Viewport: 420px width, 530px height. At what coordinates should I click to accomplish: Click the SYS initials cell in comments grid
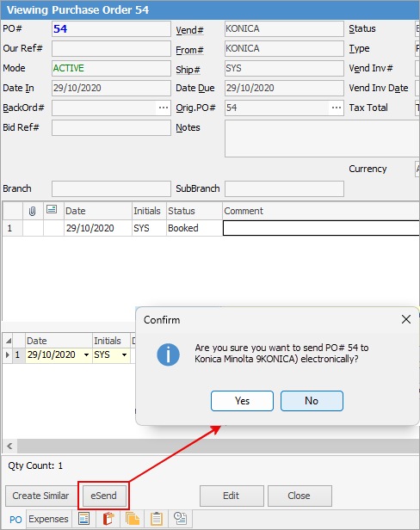tap(149, 228)
